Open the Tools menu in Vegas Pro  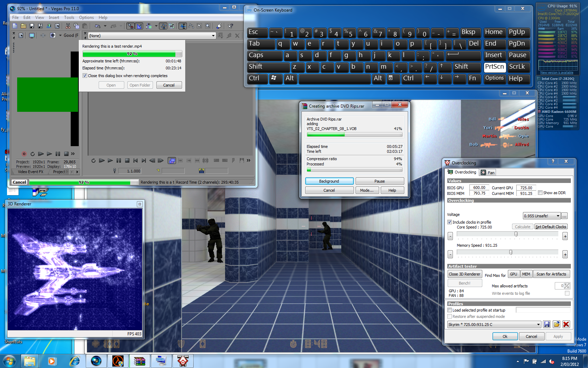[69, 18]
